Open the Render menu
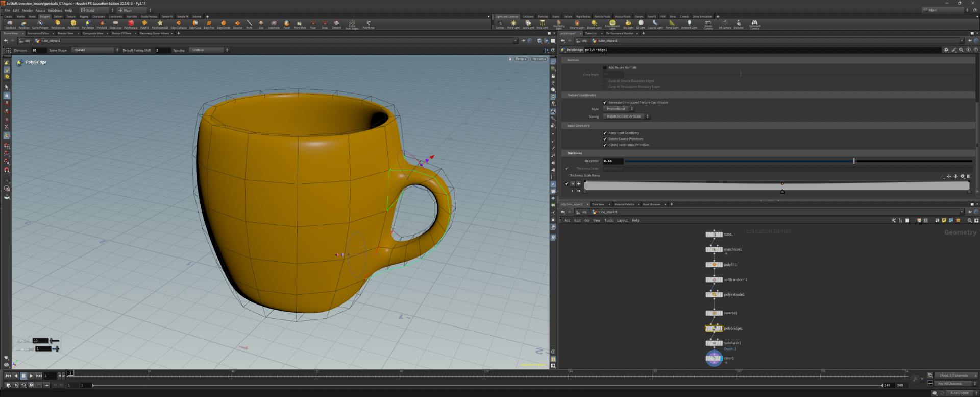980x397 pixels. pyautogui.click(x=27, y=10)
